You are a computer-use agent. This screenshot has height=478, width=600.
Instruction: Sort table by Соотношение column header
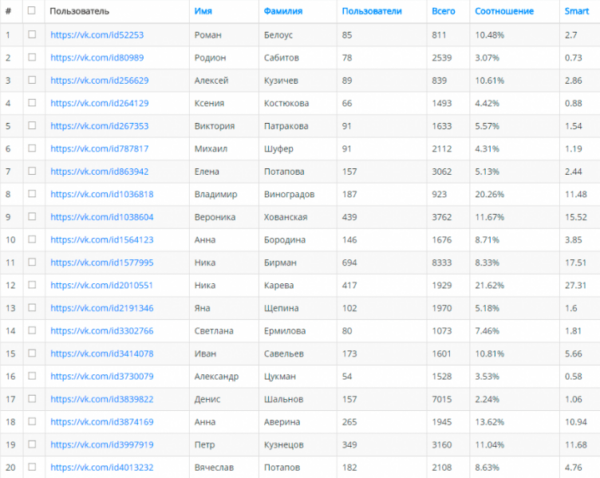[504, 11]
